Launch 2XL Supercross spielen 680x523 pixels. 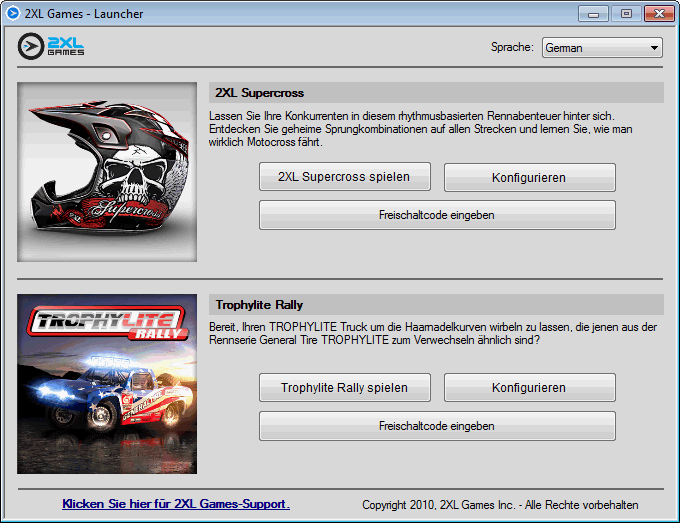[x=345, y=177]
